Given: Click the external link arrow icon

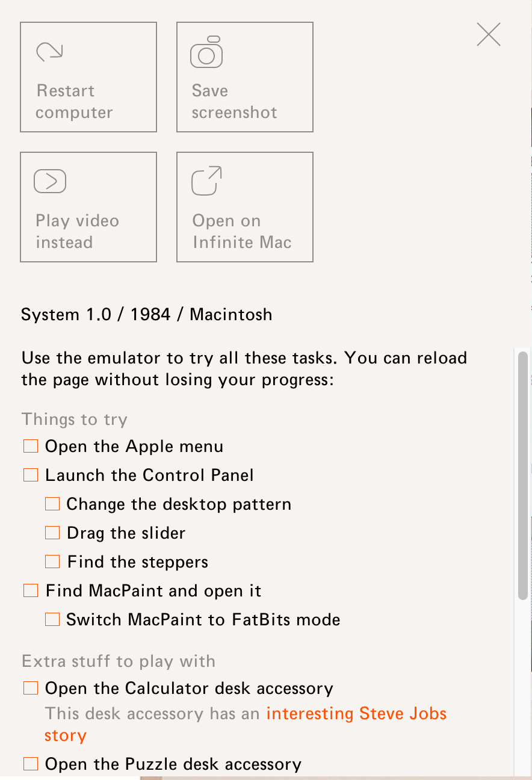Looking at the screenshot, I should pos(206,181).
